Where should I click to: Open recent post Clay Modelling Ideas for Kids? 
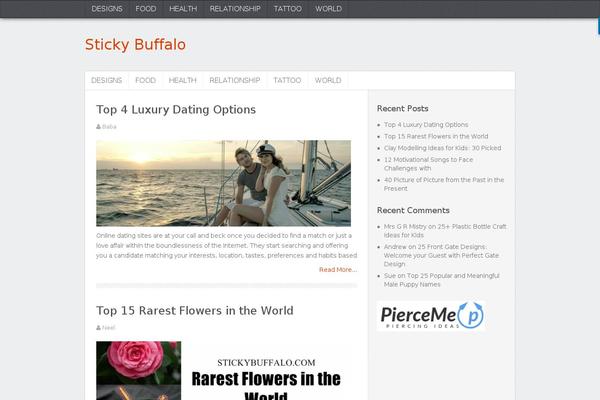(442, 148)
